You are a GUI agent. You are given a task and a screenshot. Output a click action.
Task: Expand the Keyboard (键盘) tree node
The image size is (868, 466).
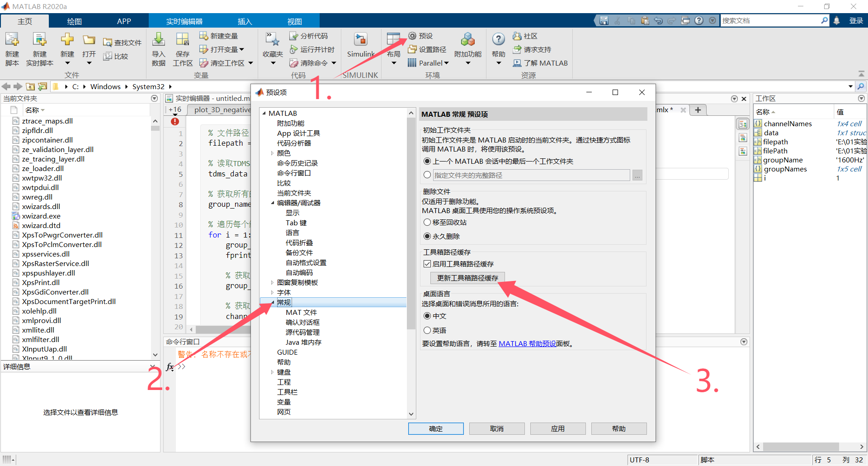coord(272,372)
